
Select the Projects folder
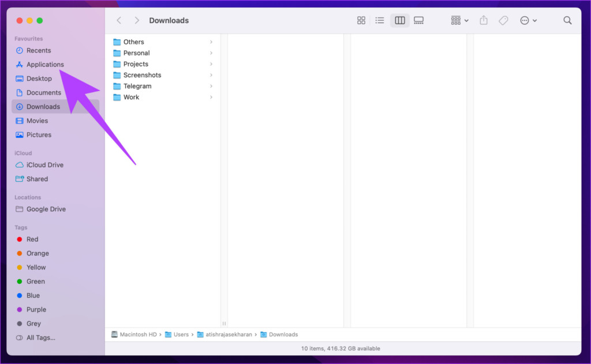pyautogui.click(x=163, y=64)
